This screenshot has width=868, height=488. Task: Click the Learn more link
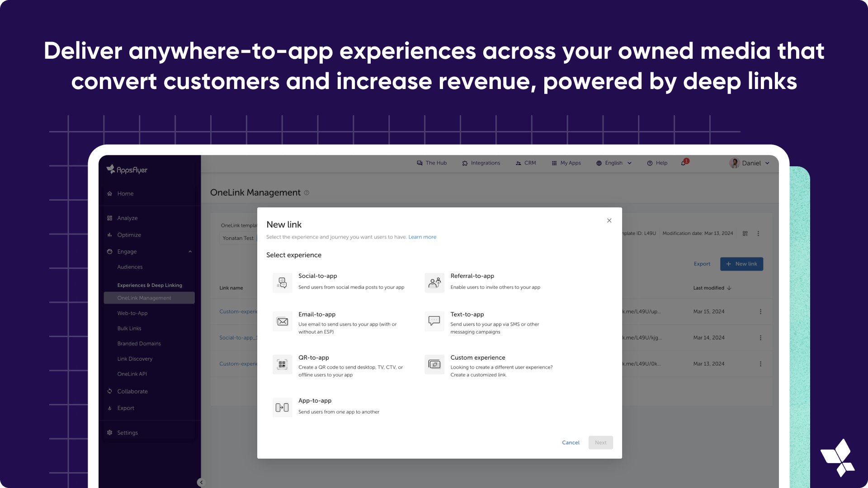[x=422, y=237]
